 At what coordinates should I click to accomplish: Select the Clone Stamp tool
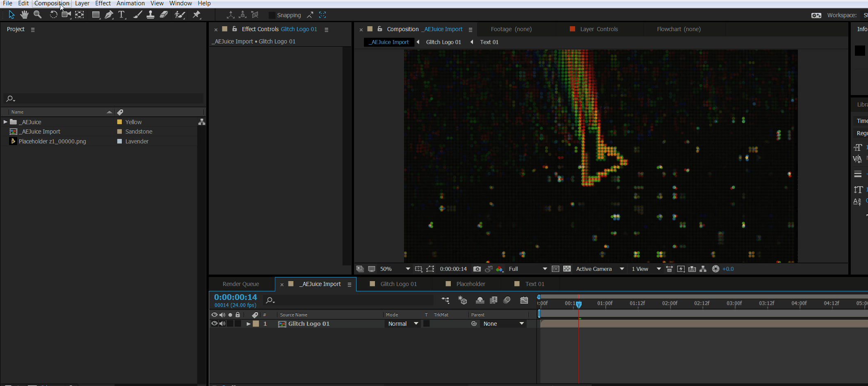tap(151, 15)
